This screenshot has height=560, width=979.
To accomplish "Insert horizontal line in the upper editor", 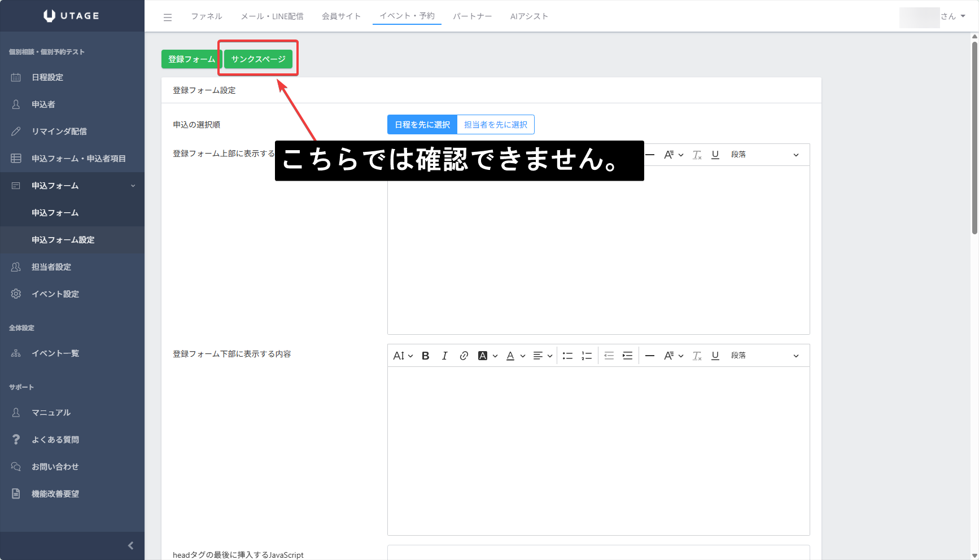I will click(x=650, y=155).
